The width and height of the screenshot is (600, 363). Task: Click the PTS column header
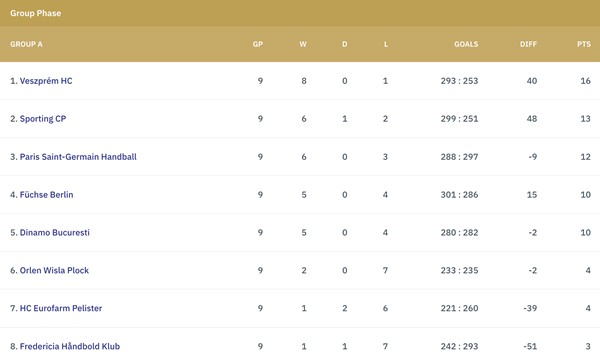(x=584, y=44)
